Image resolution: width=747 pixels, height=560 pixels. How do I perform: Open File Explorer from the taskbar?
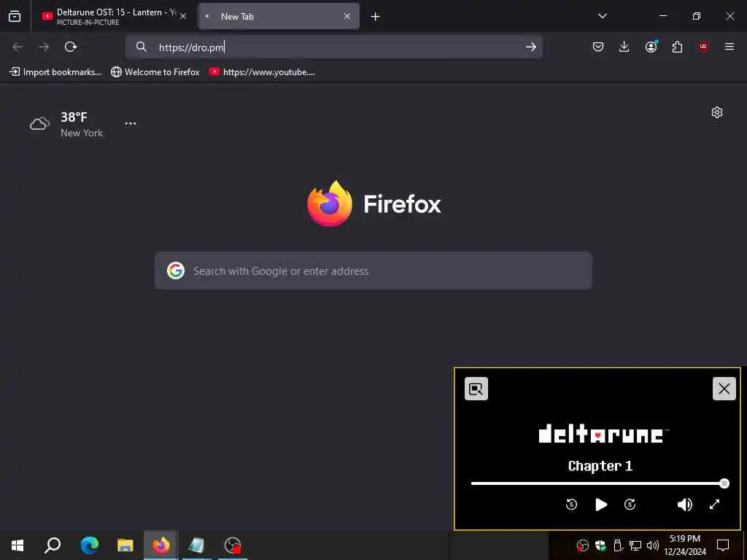125,545
